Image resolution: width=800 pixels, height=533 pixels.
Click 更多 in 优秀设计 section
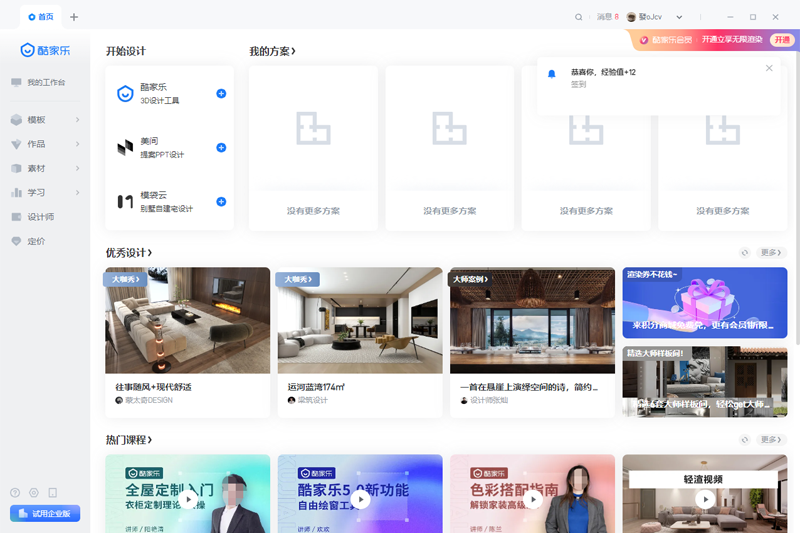pos(770,252)
